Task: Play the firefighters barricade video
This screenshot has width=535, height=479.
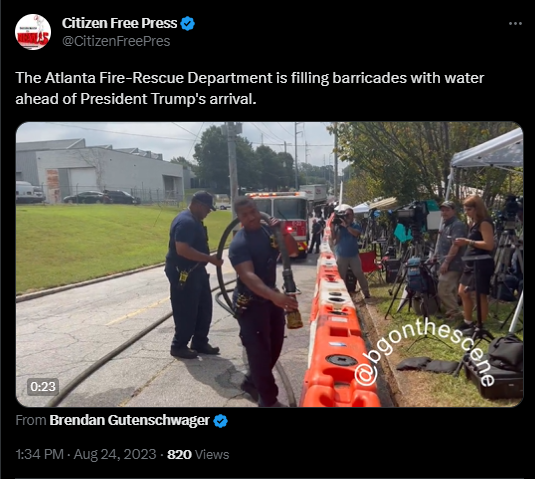Action: 270,264
